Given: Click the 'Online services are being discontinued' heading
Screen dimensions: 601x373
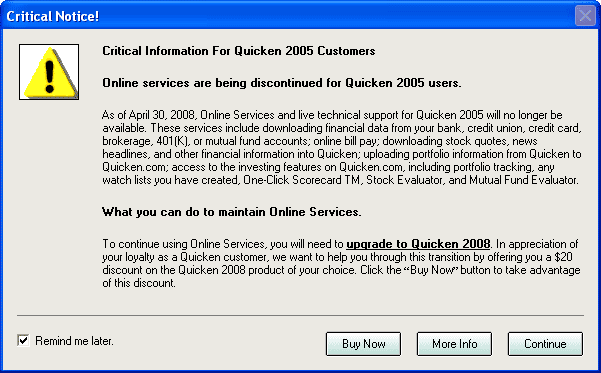Looking at the screenshot, I should (x=282, y=83).
